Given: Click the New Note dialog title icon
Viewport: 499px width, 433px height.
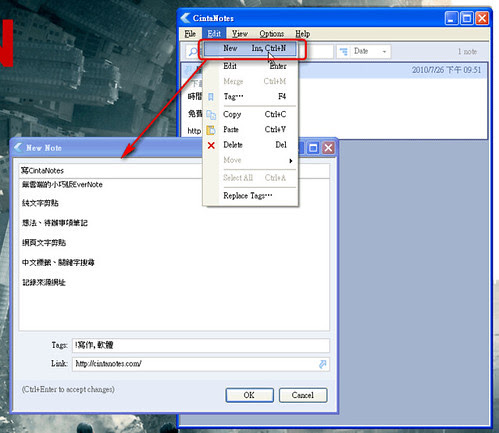Looking at the screenshot, I should pos(18,148).
